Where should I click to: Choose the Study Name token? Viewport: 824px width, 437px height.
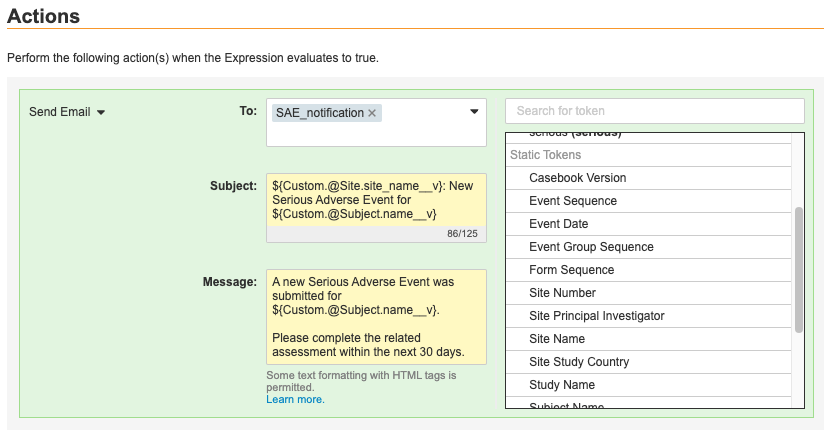click(561, 385)
